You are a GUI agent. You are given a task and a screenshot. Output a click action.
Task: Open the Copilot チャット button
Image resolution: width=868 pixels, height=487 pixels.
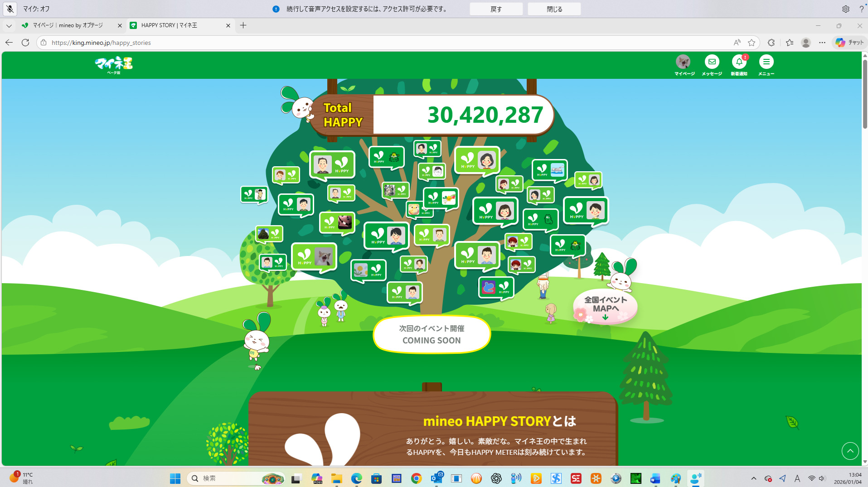[849, 43]
